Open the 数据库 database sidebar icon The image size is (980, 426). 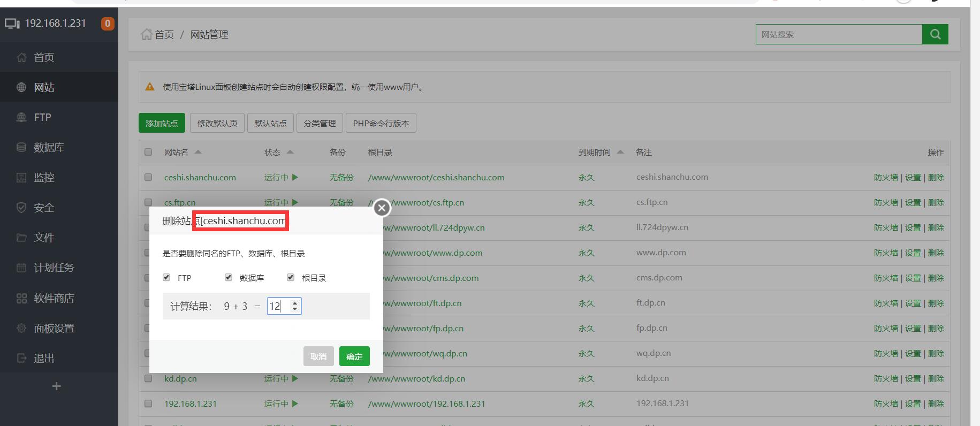point(21,147)
